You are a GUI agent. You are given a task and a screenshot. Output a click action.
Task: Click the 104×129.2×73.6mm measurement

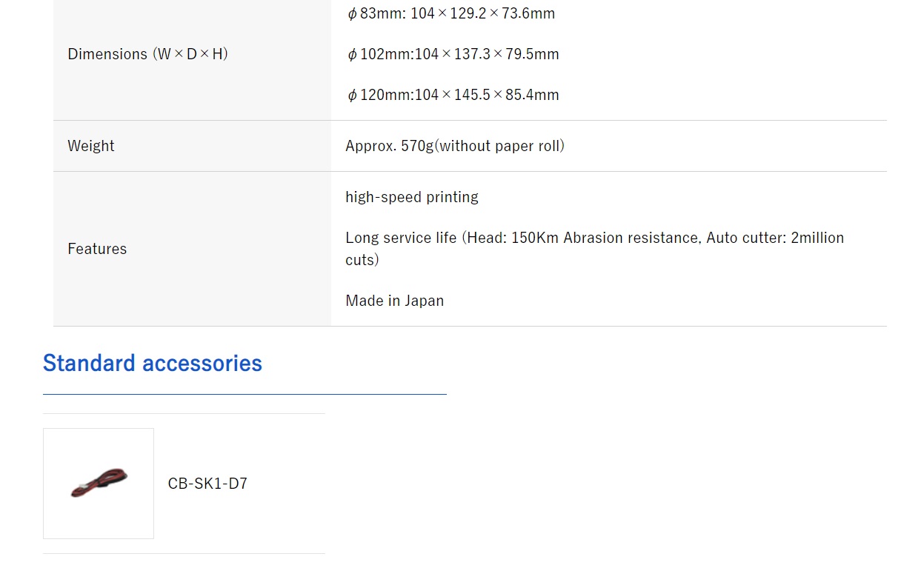[483, 13]
